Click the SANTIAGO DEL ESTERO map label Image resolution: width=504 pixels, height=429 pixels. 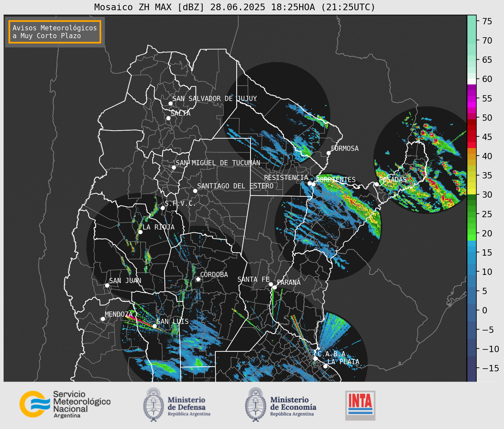click(235, 186)
